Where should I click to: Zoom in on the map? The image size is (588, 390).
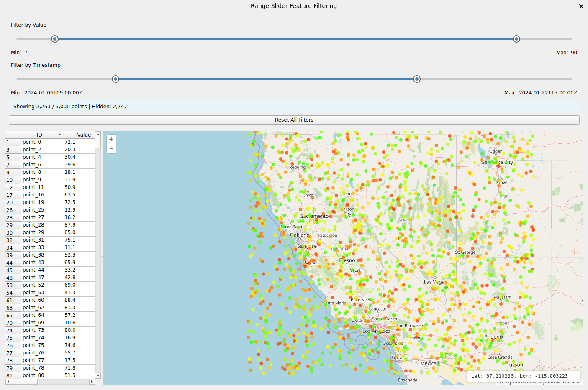coord(111,139)
